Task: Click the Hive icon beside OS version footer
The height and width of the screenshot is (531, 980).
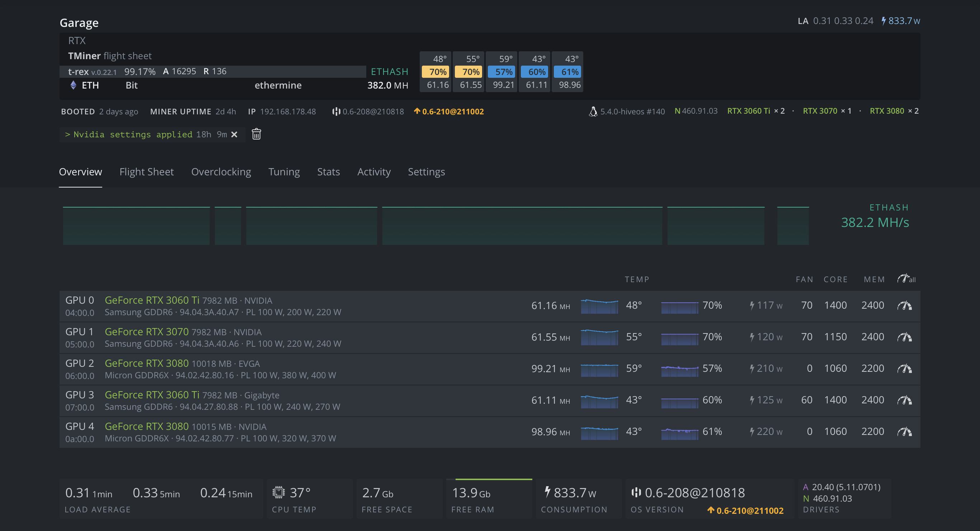Action: 636,492
